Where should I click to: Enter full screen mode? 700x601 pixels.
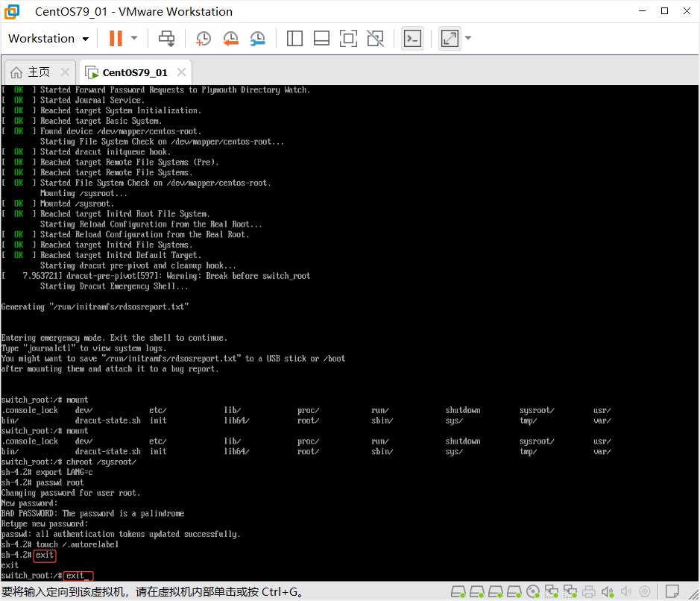point(348,38)
